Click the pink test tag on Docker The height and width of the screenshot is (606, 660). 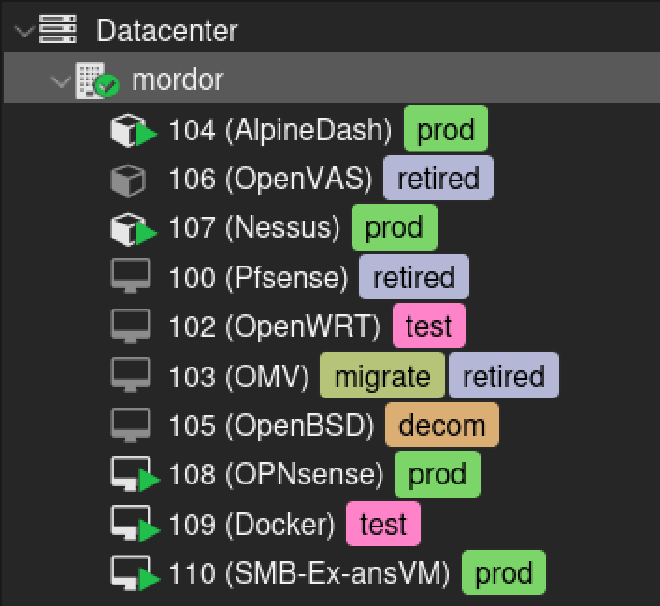tap(383, 524)
